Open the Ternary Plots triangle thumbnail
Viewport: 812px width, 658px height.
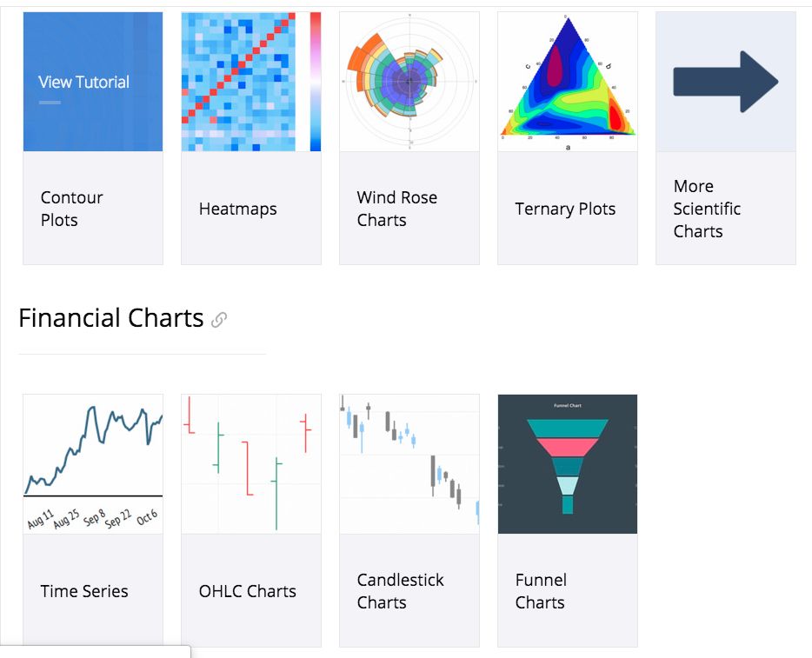568,82
